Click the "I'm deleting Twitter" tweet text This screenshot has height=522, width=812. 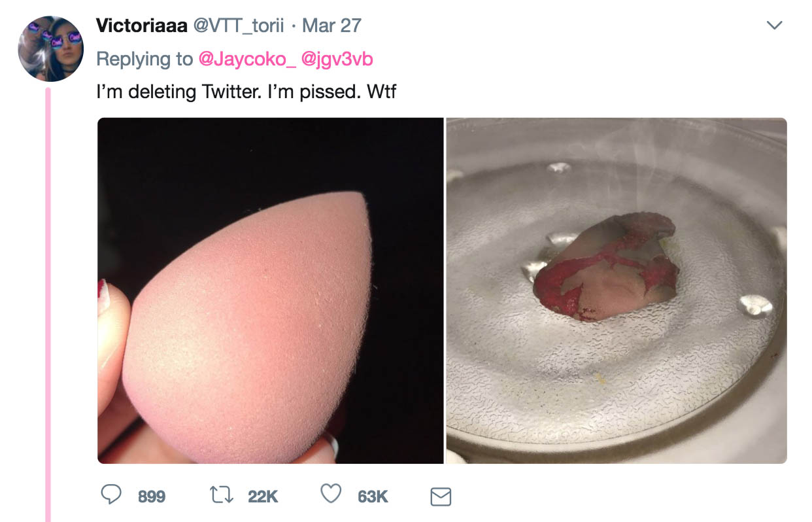pyautogui.click(x=246, y=92)
